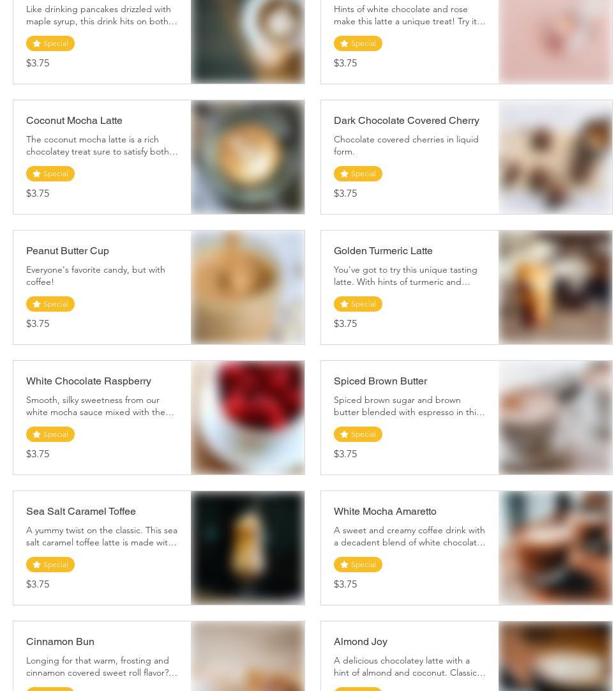Click the star icon on Golden Turmeric Latte's badge
616x691 pixels.
tap(344, 304)
